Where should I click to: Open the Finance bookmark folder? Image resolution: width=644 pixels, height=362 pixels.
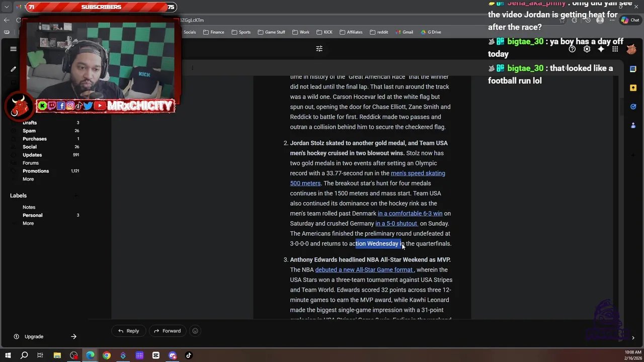(213, 32)
